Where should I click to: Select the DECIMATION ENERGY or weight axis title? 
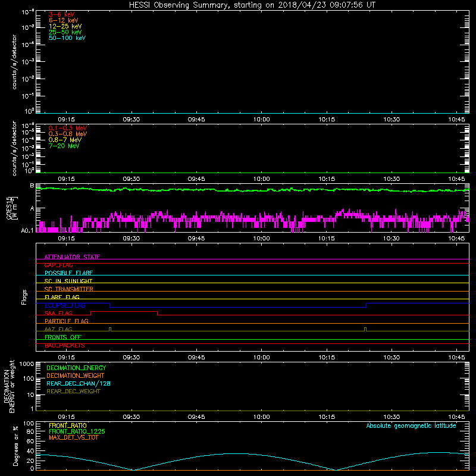[x=9, y=387]
